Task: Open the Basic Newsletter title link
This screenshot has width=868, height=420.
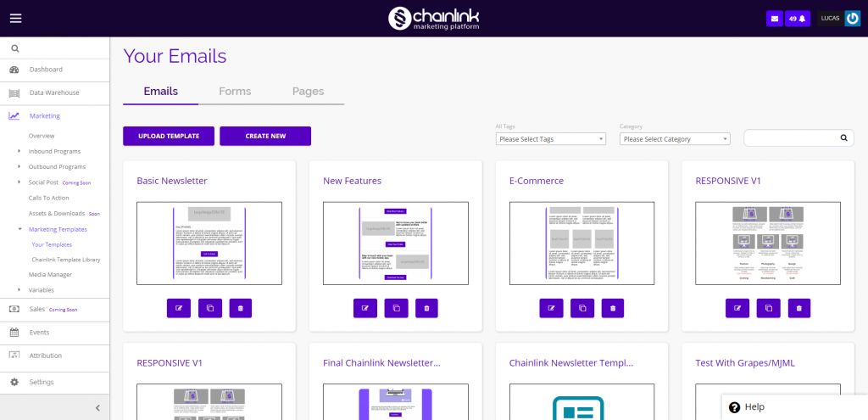Action: [x=172, y=181]
